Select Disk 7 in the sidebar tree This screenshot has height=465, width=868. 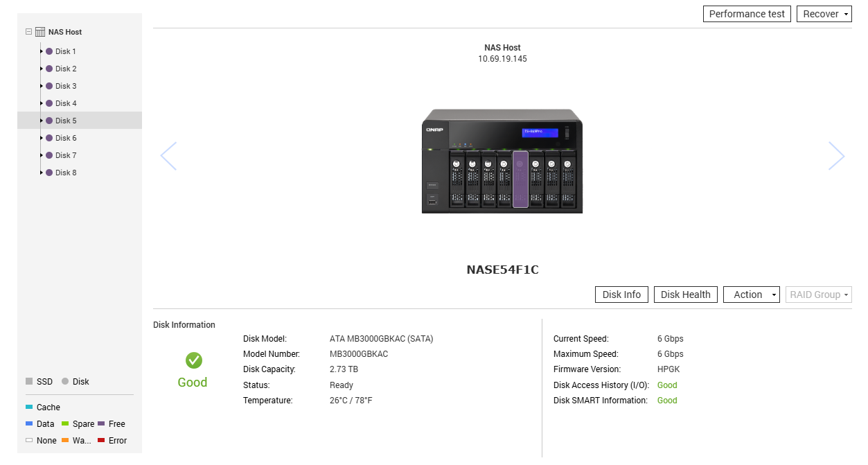[x=65, y=155]
